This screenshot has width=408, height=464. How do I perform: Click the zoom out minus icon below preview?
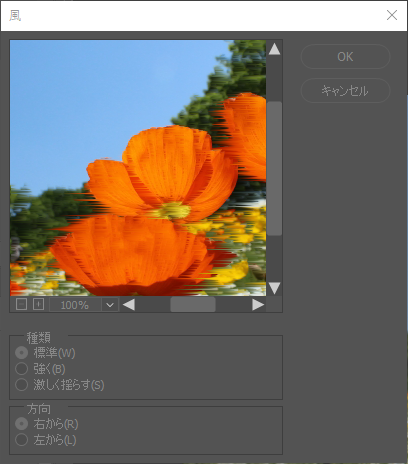tap(21, 304)
